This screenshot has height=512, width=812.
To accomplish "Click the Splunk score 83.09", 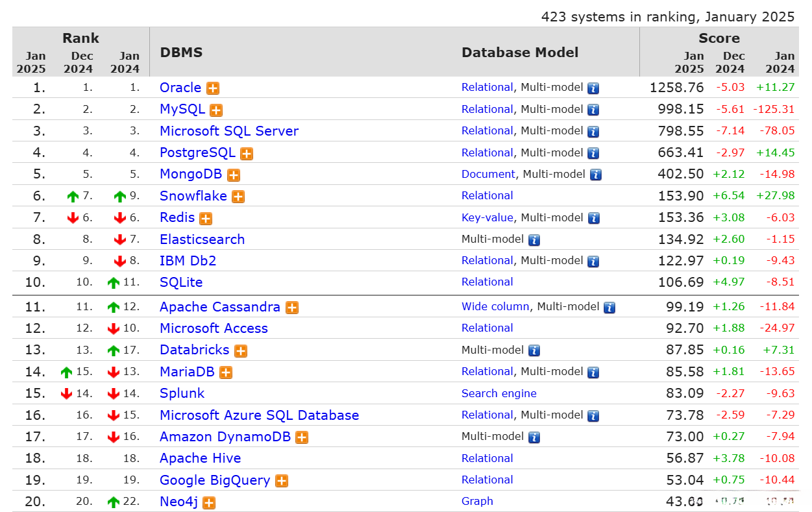I will (x=685, y=393).
